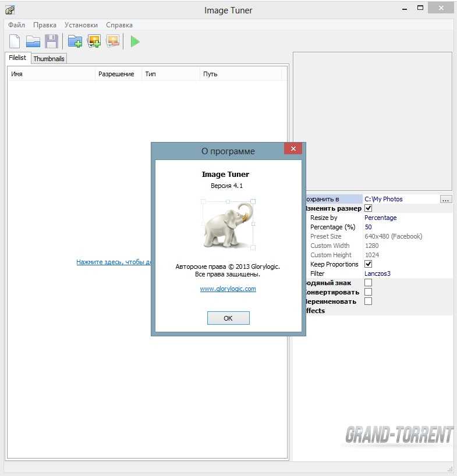Browse destination folder with the ... button

coord(446,199)
